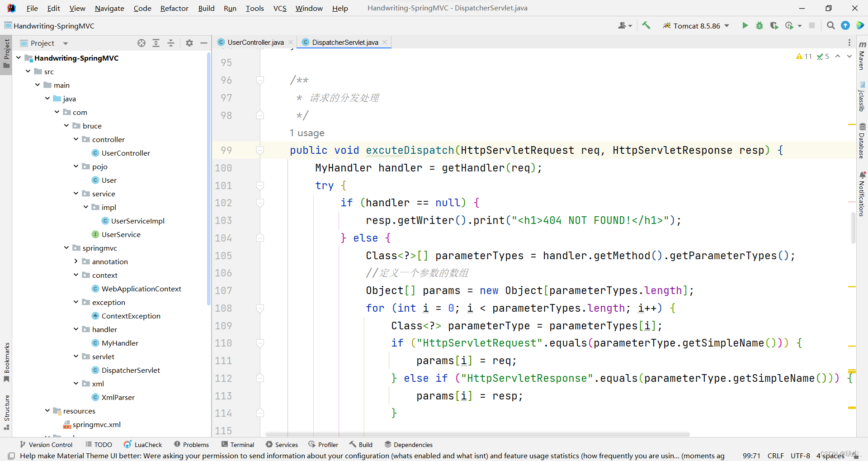868x461 pixels.
Task: Click the warnings count indicator
Action: (804, 57)
